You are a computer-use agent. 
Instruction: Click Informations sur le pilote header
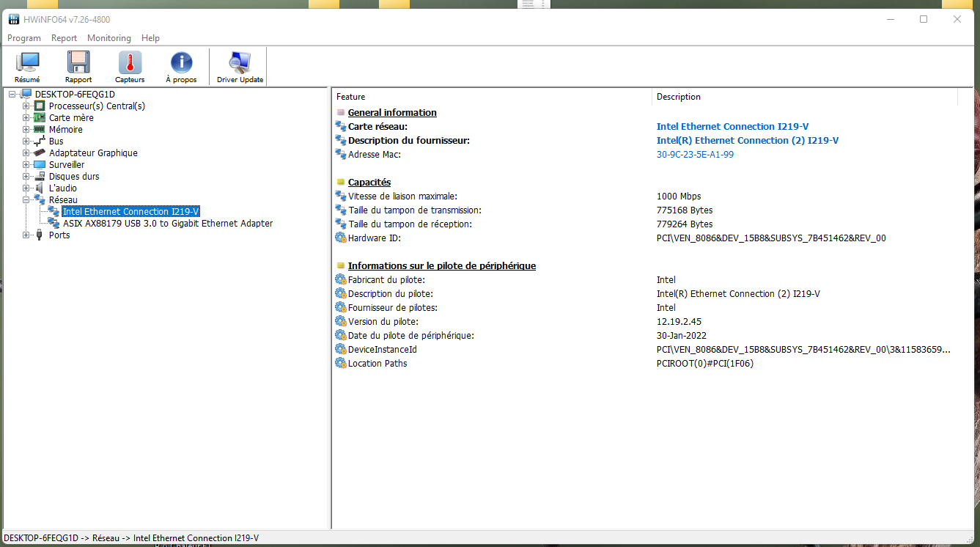point(442,265)
